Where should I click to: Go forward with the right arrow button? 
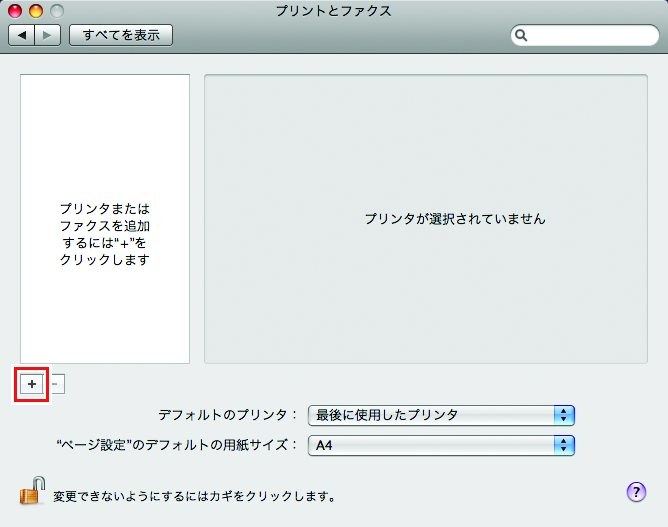48,35
